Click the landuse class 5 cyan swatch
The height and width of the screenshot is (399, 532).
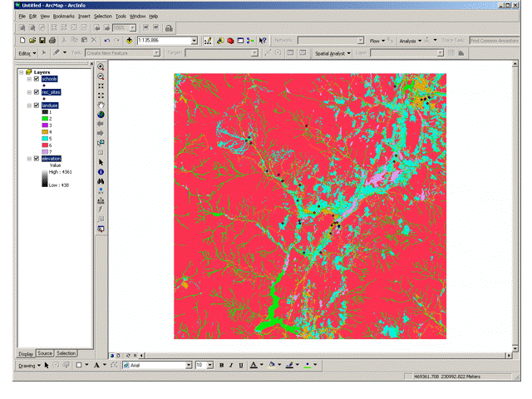(45, 139)
